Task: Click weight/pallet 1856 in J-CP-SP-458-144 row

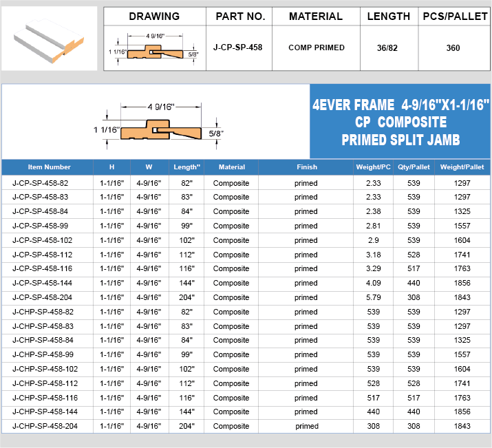Action: pos(462,283)
